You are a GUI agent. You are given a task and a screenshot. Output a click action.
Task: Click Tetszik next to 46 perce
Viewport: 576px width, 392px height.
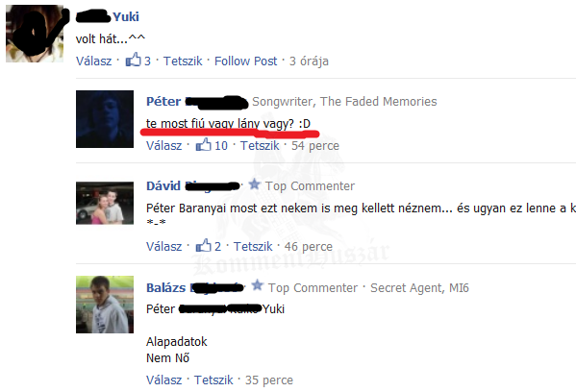(253, 246)
